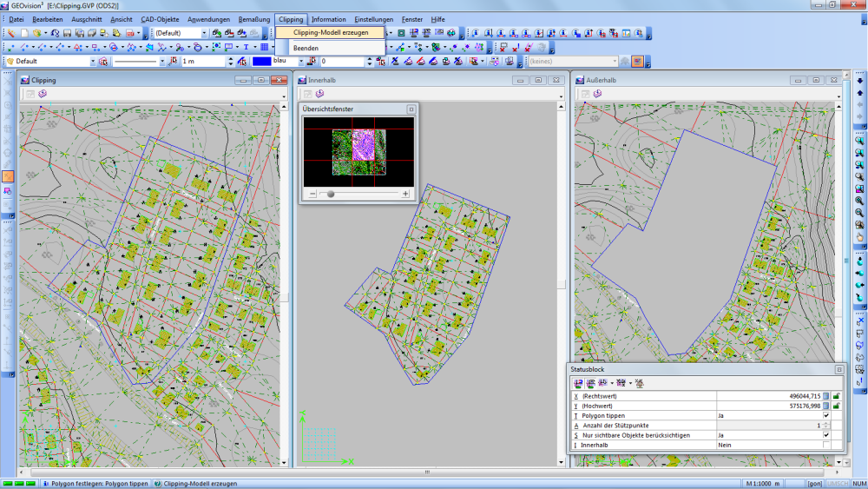Open the 'Bemaßung' menu

pos(253,19)
